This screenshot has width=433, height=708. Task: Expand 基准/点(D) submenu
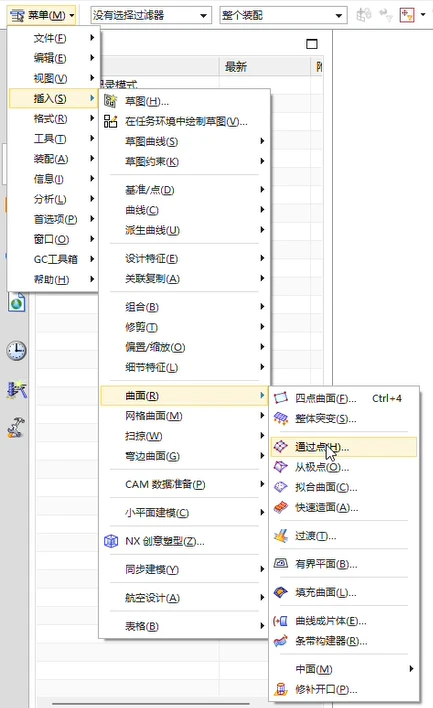pyautogui.click(x=185, y=190)
